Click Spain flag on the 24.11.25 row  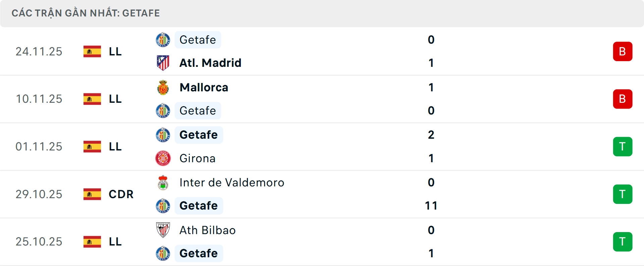tap(92, 51)
